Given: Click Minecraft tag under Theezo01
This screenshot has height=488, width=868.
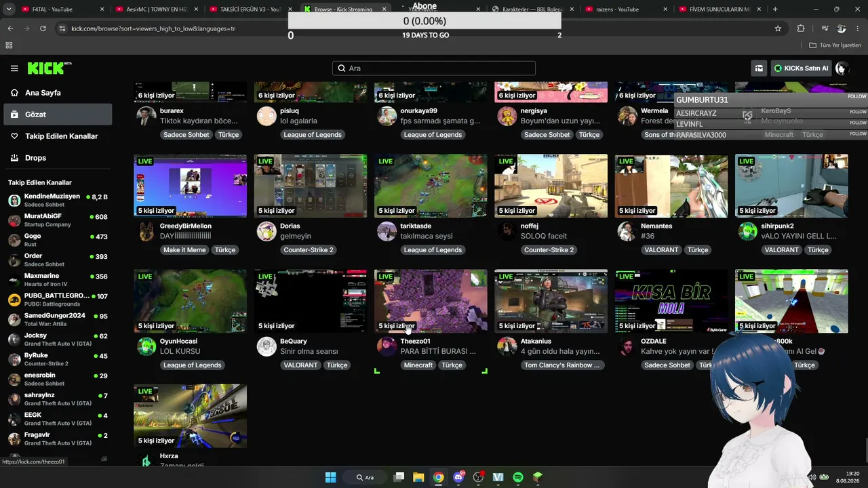Looking at the screenshot, I should point(418,365).
